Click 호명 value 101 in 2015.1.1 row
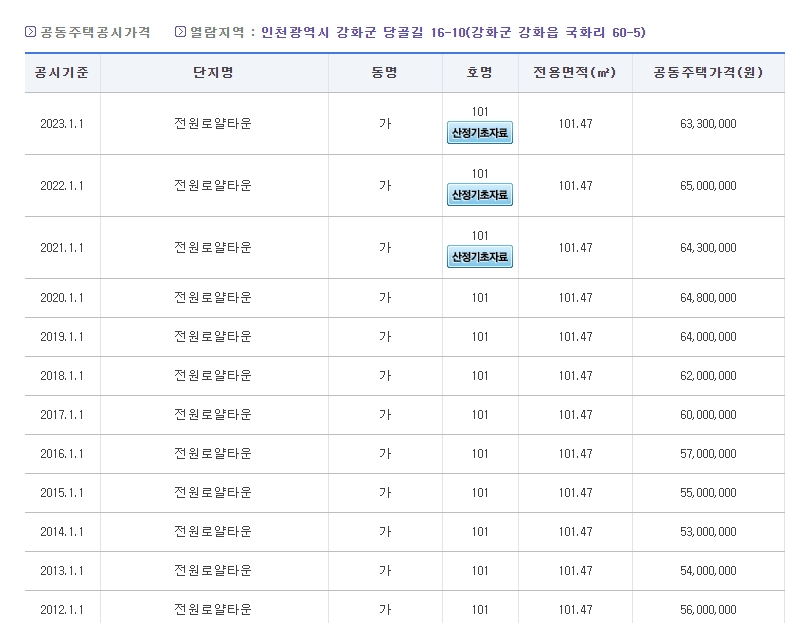804x623 pixels. coord(480,493)
